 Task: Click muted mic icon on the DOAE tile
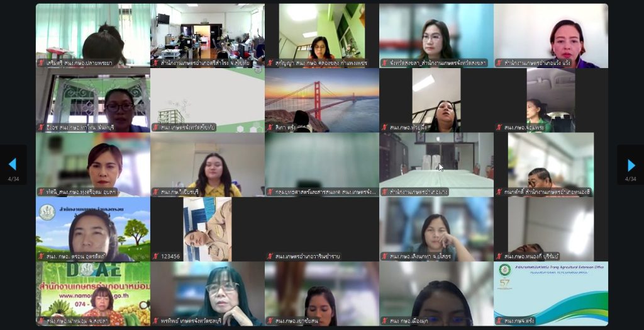42,321
